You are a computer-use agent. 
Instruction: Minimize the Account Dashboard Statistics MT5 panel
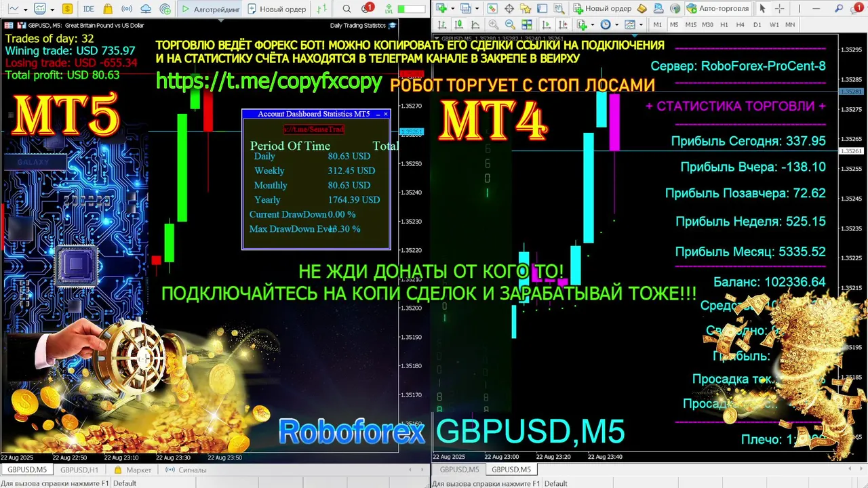377,114
